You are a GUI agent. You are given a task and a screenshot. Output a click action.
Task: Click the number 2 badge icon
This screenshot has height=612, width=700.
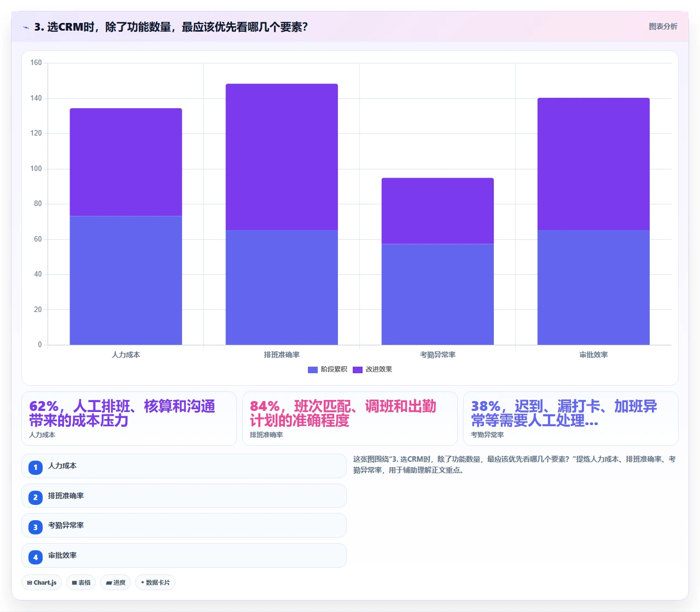tap(36, 497)
